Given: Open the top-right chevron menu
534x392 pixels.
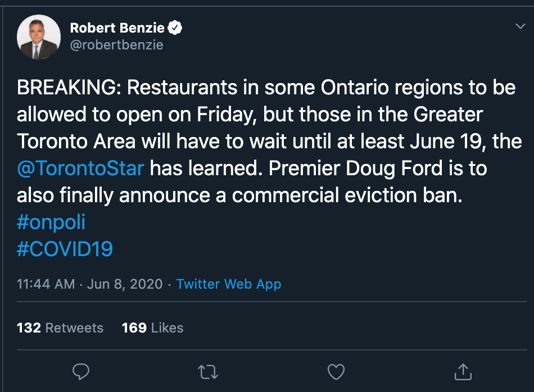Looking at the screenshot, I should point(520,25).
